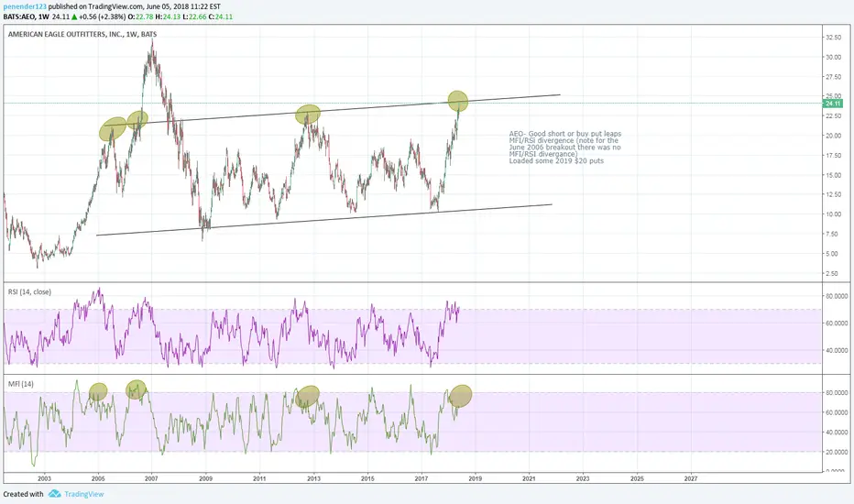Click the BATS:AEO, 1W symbol text in header
The height and width of the screenshot is (504, 854).
[x=27, y=16]
